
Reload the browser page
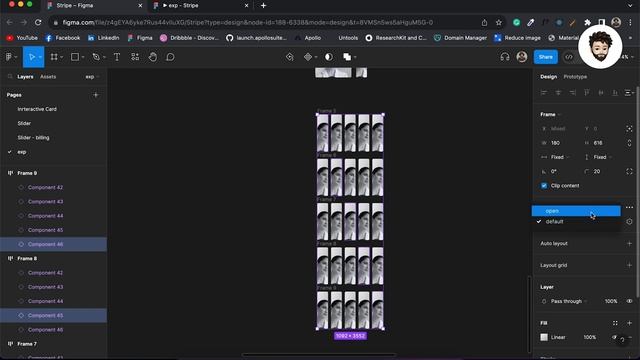coord(38,22)
